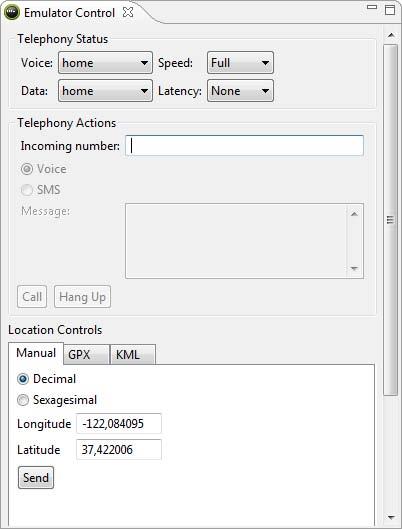Close the Emulator Control tab
Image resolution: width=402 pixels, height=529 pixels.
pyautogui.click(x=128, y=12)
